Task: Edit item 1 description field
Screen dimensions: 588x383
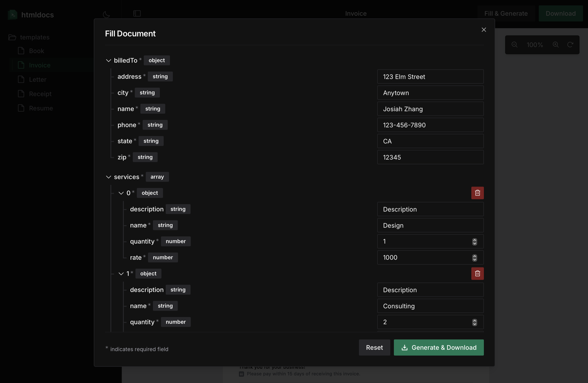Action: click(430, 290)
